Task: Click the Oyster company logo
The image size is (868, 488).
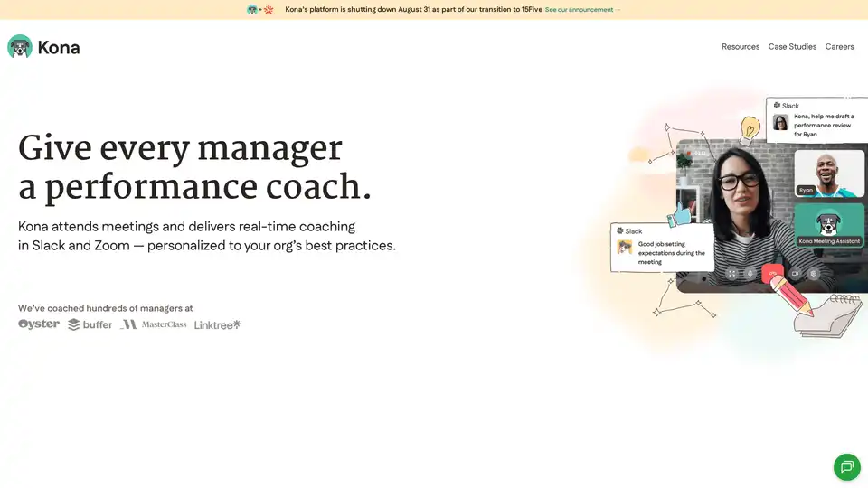Action: tap(39, 324)
